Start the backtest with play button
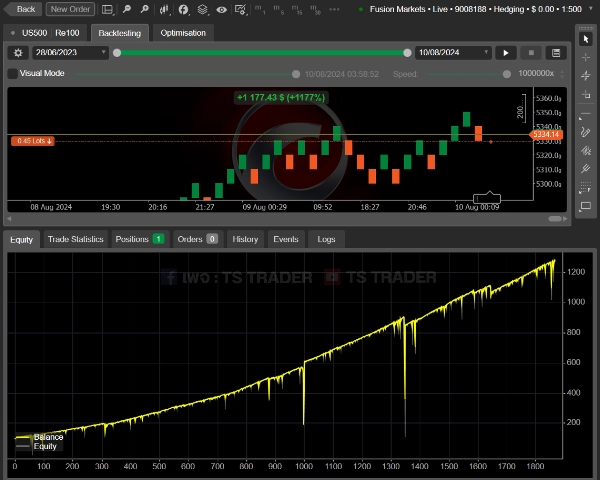The height and width of the screenshot is (480, 600). tap(505, 52)
